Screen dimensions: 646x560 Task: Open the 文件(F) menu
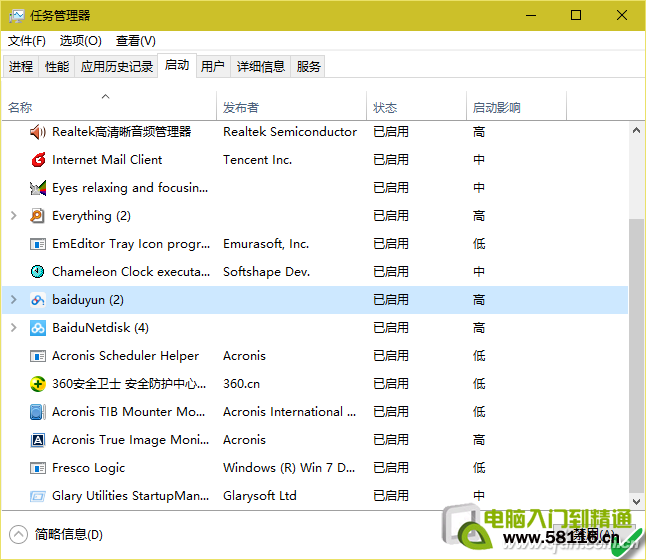tap(27, 41)
